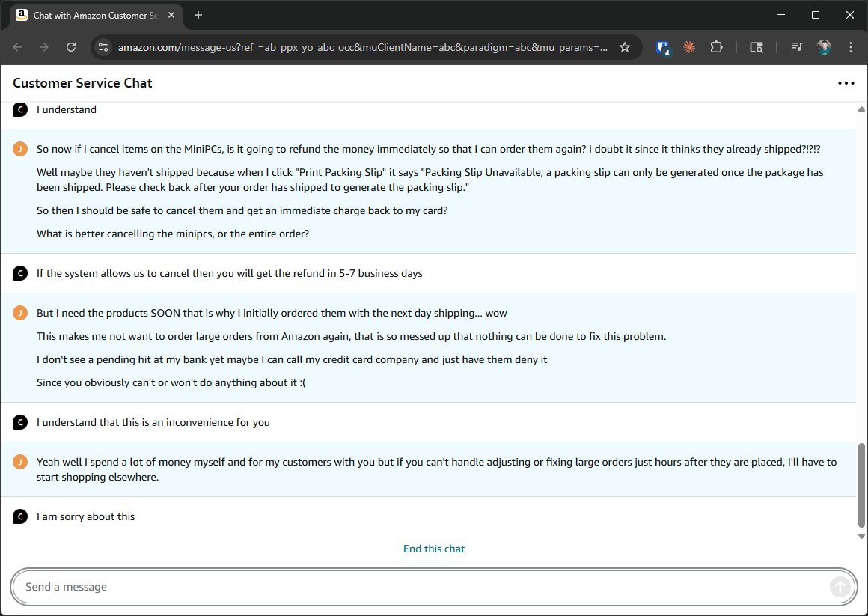Click the chat scrollbar thumb
Screen dimensions: 868x616
tap(861, 485)
